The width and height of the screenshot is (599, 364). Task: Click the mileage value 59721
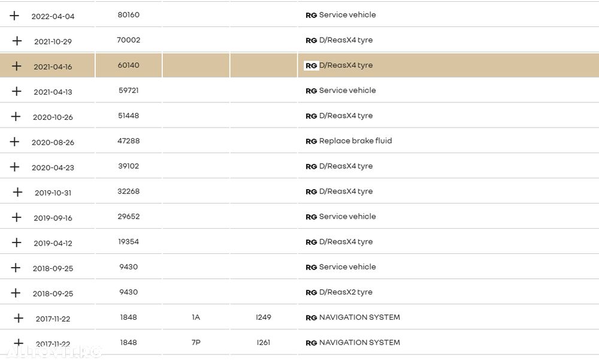pos(128,90)
